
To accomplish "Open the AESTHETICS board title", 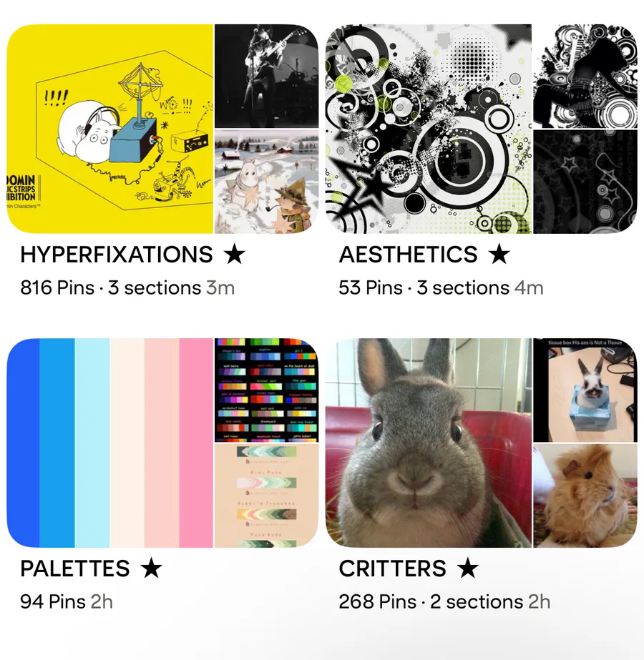I will (408, 255).
